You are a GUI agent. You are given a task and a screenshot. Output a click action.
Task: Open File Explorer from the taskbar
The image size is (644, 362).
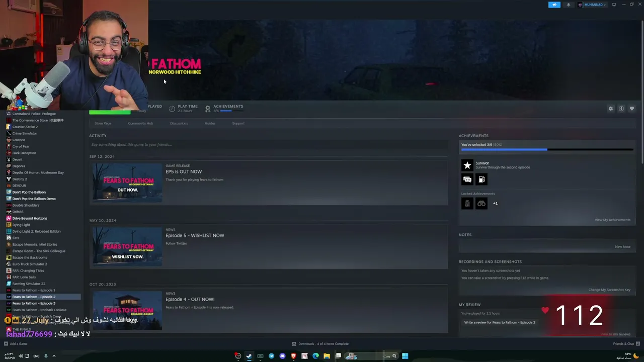point(327,356)
